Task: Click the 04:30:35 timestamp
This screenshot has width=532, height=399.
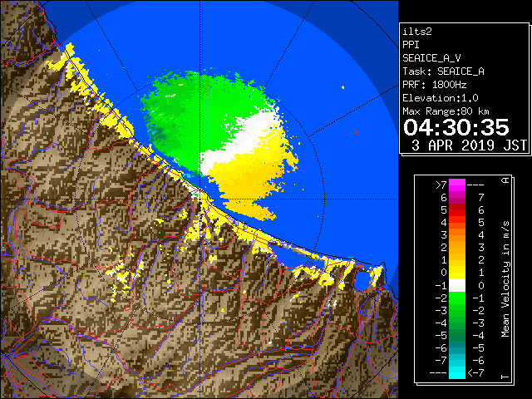Action: 456,127
